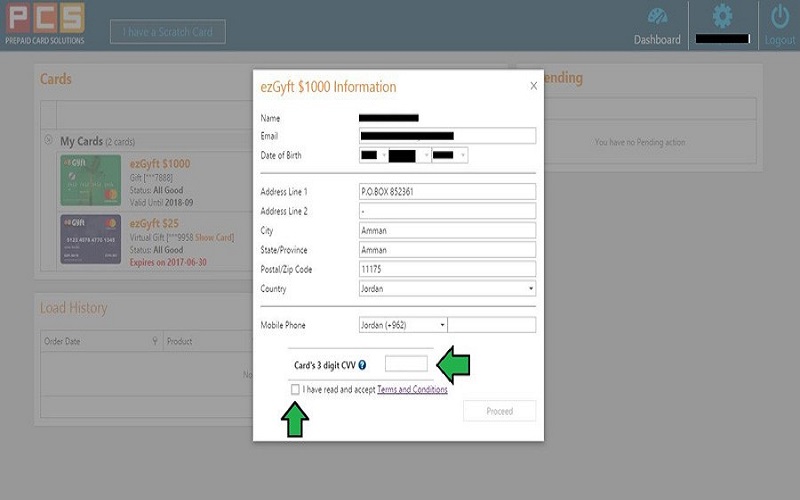Click the State/Province field
Viewport: 800px width, 500px height.
point(447,249)
